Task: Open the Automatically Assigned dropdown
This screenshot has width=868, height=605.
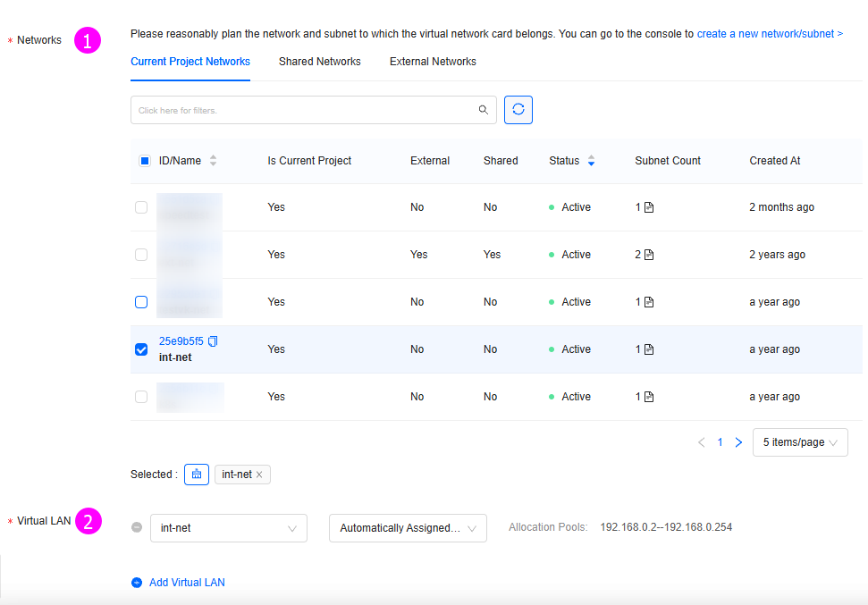Action: [x=408, y=528]
